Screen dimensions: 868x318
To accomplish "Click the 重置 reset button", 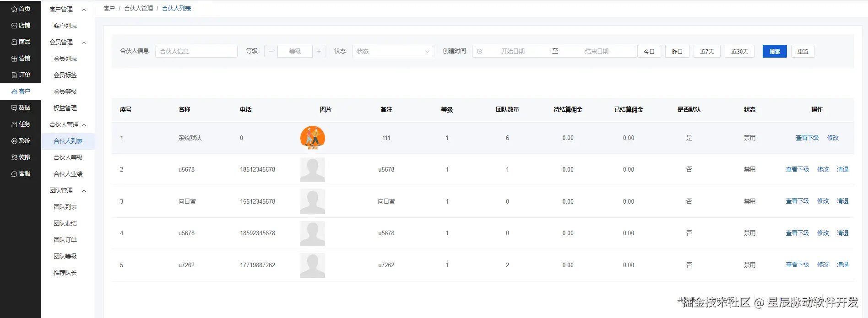I will (803, 51).
